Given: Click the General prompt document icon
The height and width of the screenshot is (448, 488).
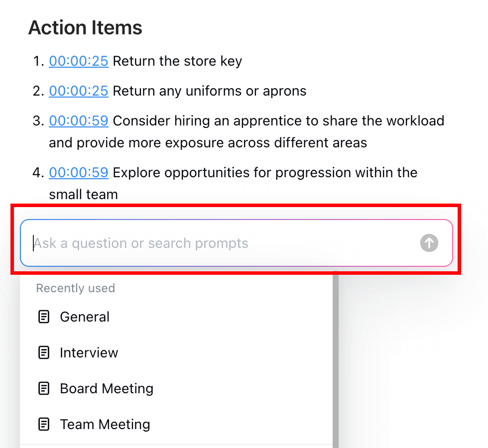Looking at the screenshot, I should click(44, 317).
